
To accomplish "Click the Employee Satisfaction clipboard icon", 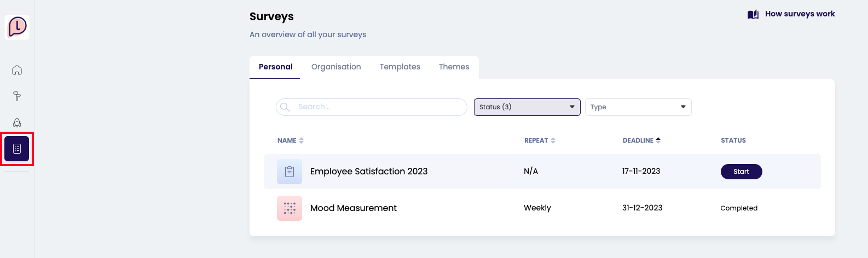I will [290, 172].
